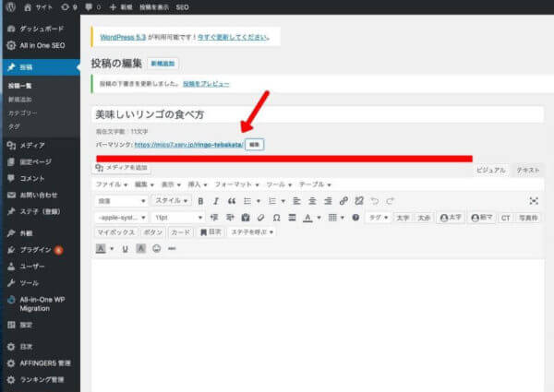Click 投稿を表示 in the admin bar
The image size is (554, 392).
point(154,7)
